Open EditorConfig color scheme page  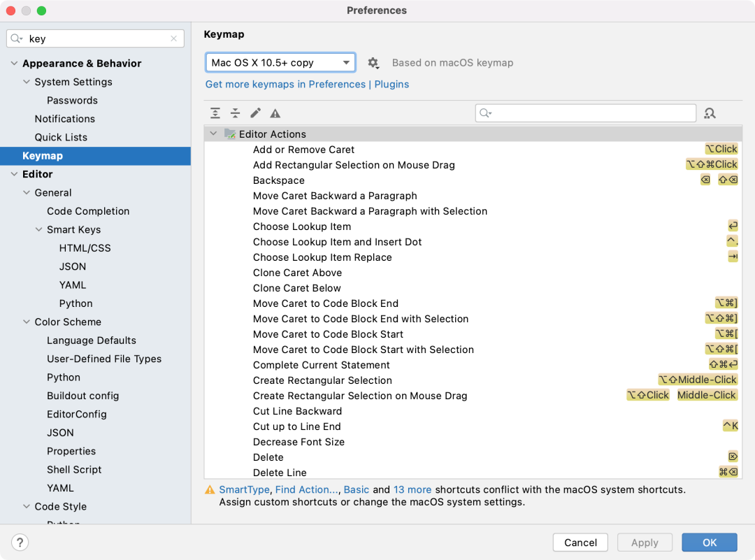pos(77,414)
